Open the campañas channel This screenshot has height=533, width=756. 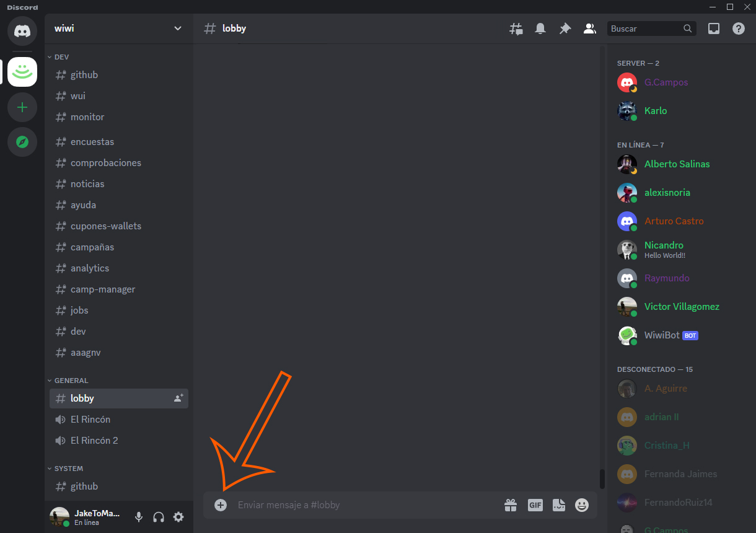tap(119, 247)
